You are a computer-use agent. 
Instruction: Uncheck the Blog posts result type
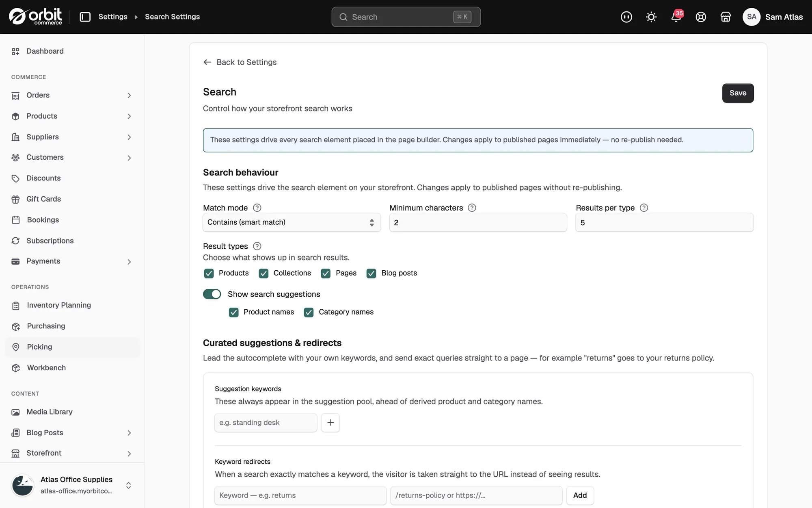point(371,274)
